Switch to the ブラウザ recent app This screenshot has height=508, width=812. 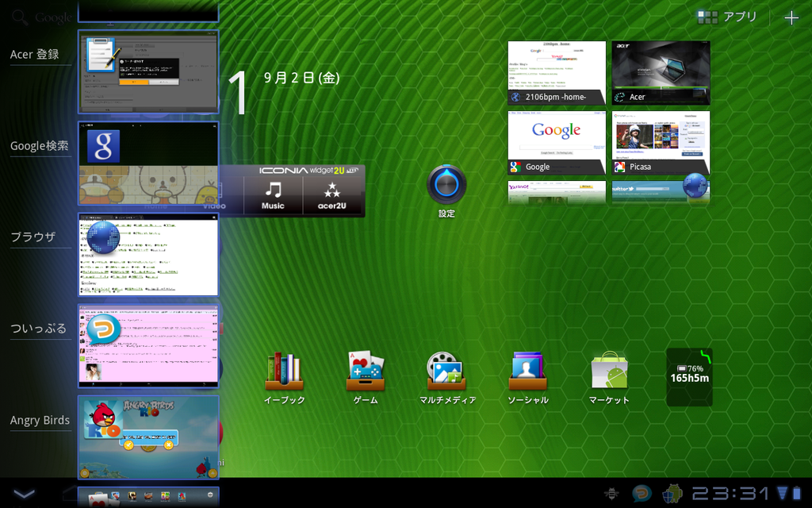(x=148, y=255)
